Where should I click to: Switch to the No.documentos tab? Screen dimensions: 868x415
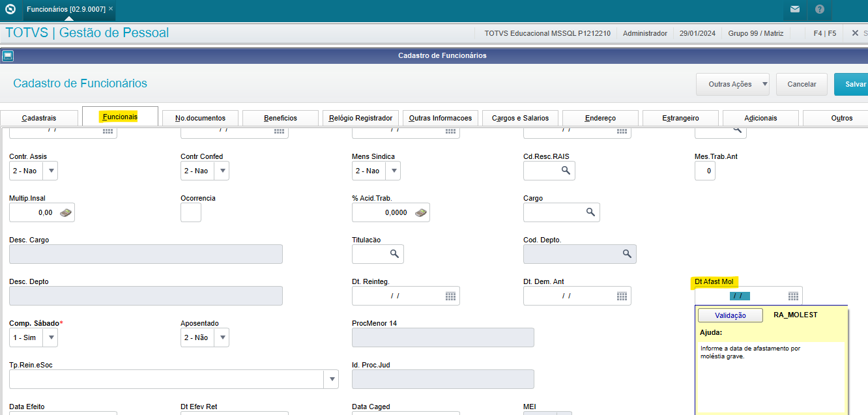[x=200, y=118]
